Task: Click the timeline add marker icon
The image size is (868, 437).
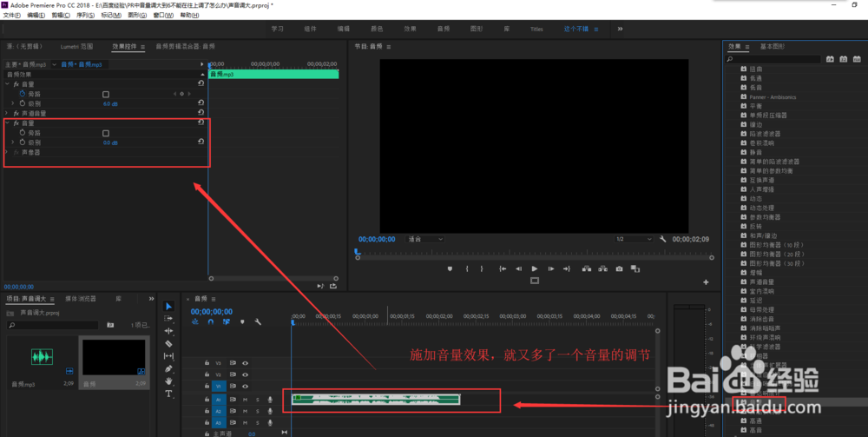Action: (x=242, y=321)
